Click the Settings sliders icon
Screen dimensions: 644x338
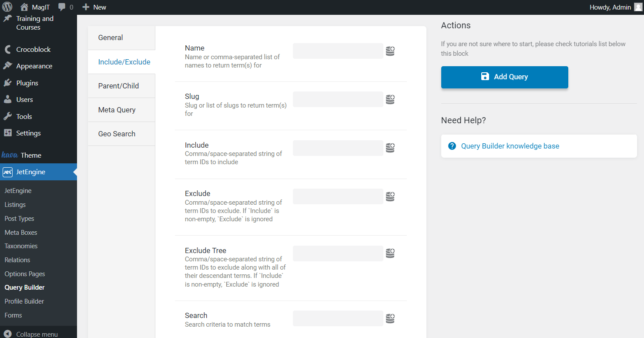[7, 133]
